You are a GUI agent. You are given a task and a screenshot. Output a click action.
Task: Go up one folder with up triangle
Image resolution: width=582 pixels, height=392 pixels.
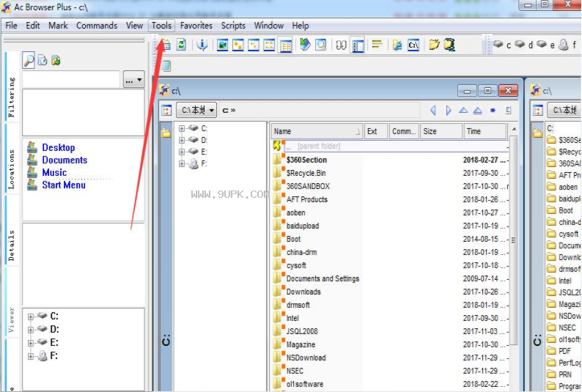coord(463,110)
